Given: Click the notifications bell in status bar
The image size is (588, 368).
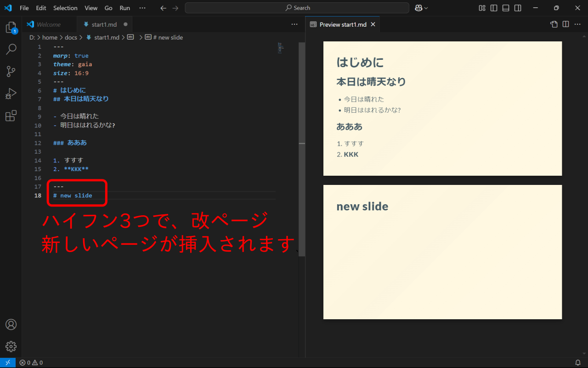Looking at the screenshot, I should (x=578, y=362).
